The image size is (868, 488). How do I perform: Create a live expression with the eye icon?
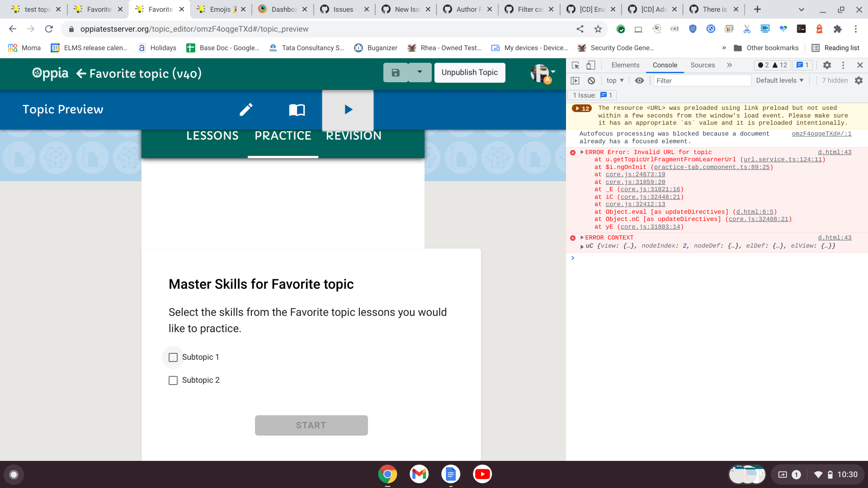[x=639, y=80]
